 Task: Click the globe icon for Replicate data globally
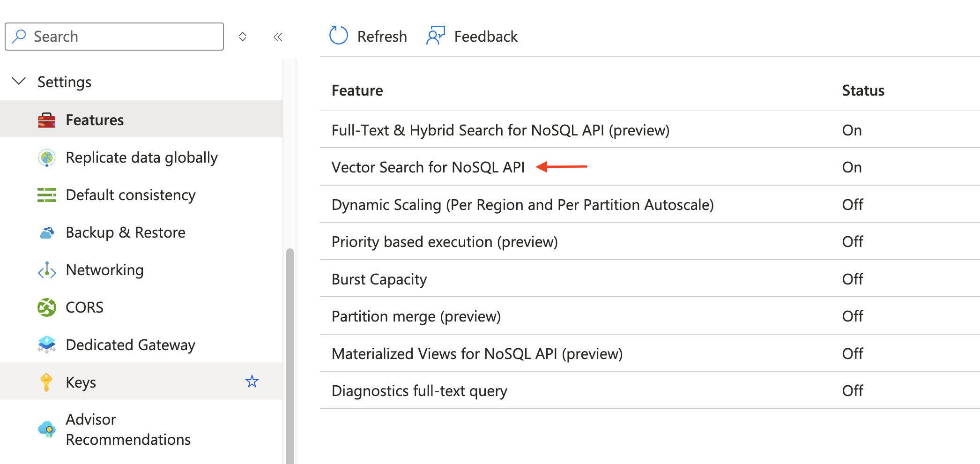coord(46,157)
